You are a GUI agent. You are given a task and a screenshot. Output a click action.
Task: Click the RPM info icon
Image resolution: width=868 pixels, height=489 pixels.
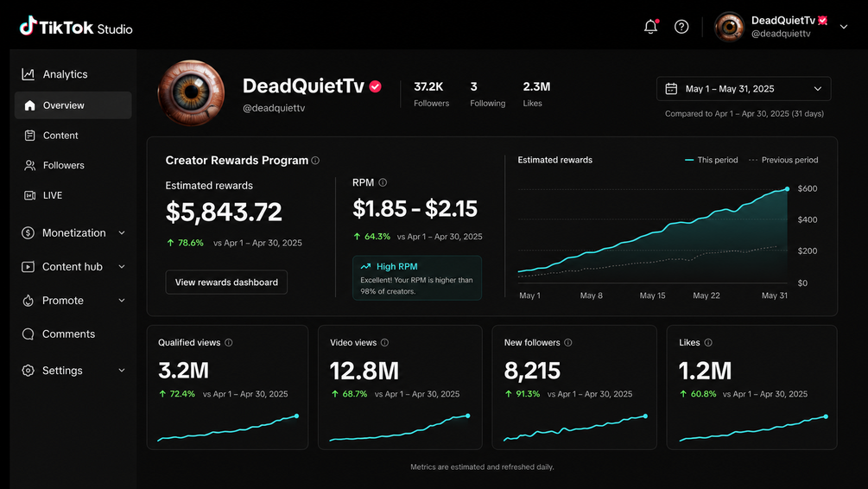click(383, 183)
